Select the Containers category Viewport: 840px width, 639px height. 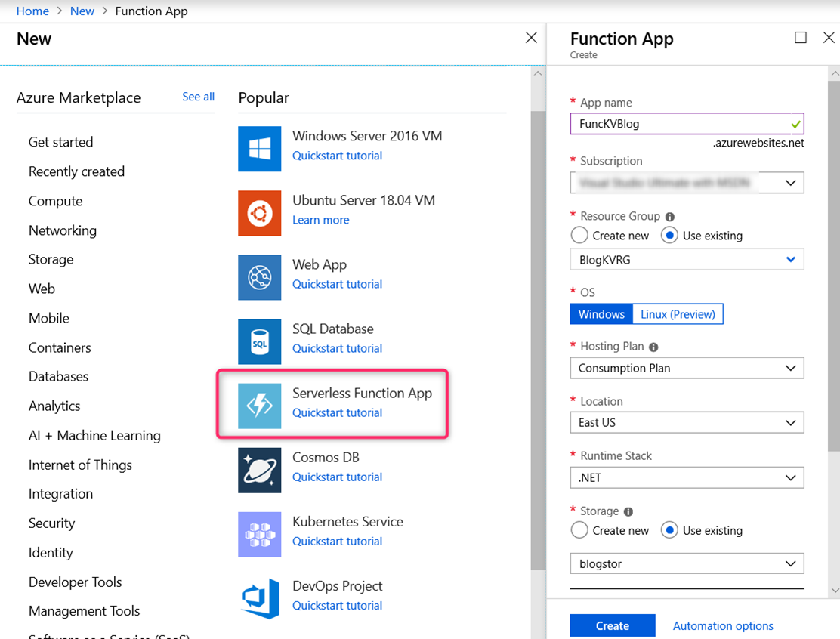pyautogui.click(x=60, y=347)
